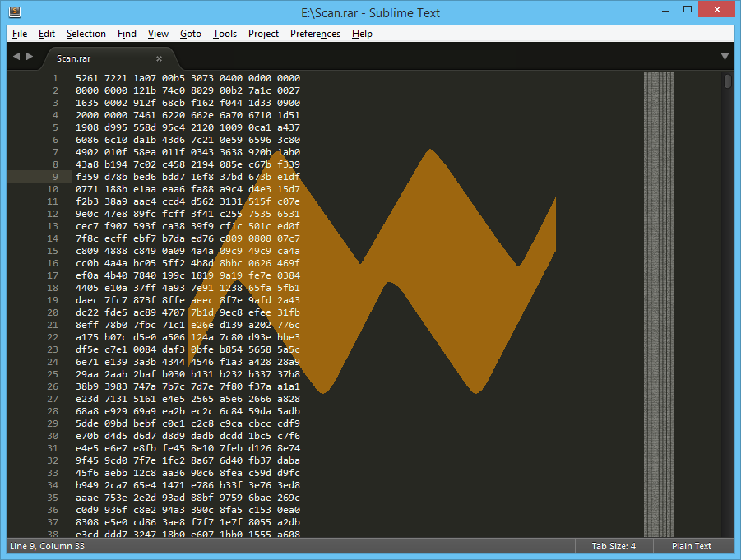741x560 pixels.
Task: Open the Selection menu
Action: [86, 34]
